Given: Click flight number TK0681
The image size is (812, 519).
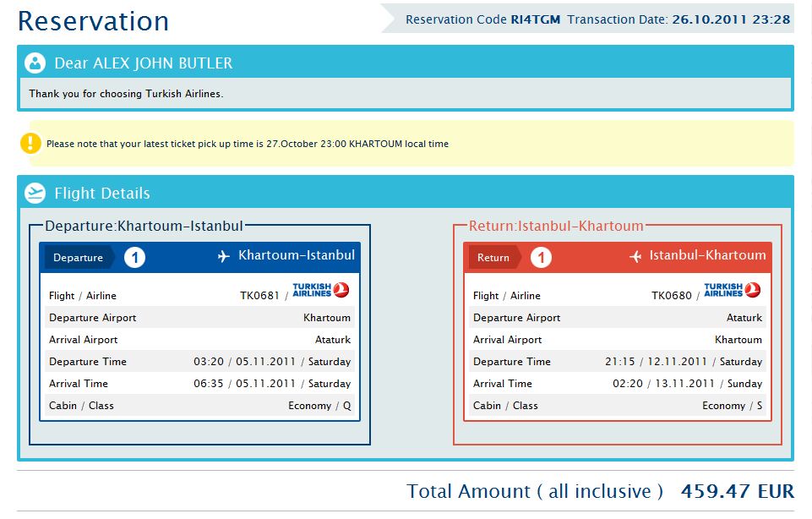Looking at the screenshot, I should click(x=259, y=296).
